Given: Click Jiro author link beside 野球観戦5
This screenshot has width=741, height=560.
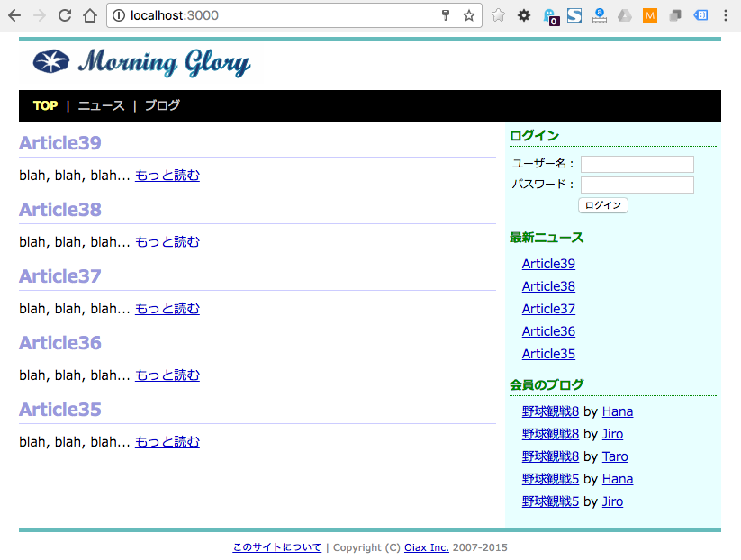Looking at the screenshot, I should pyautogui.click(x=612, y=501).
